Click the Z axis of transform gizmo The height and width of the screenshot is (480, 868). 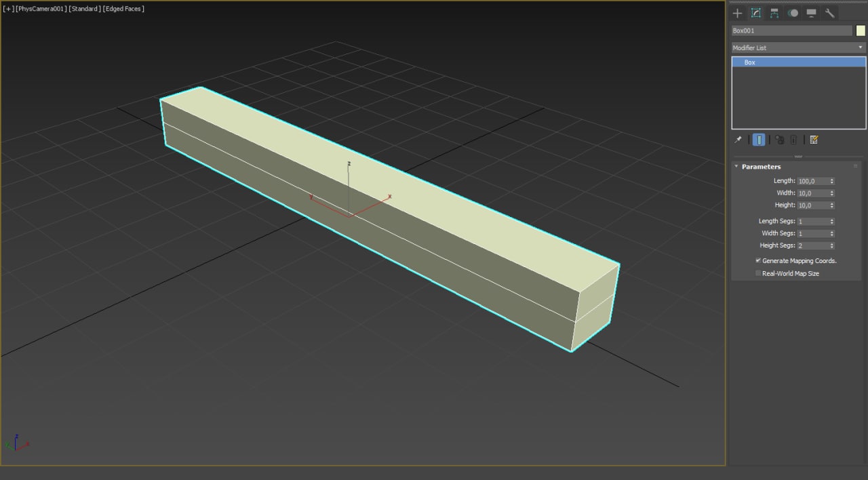(349, 188)
